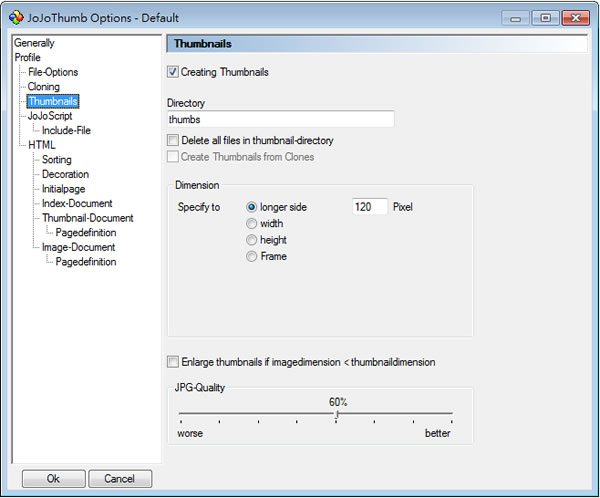
Task: Open Pagedefinition under Thumbnail-Document
Action: point(86,232)
